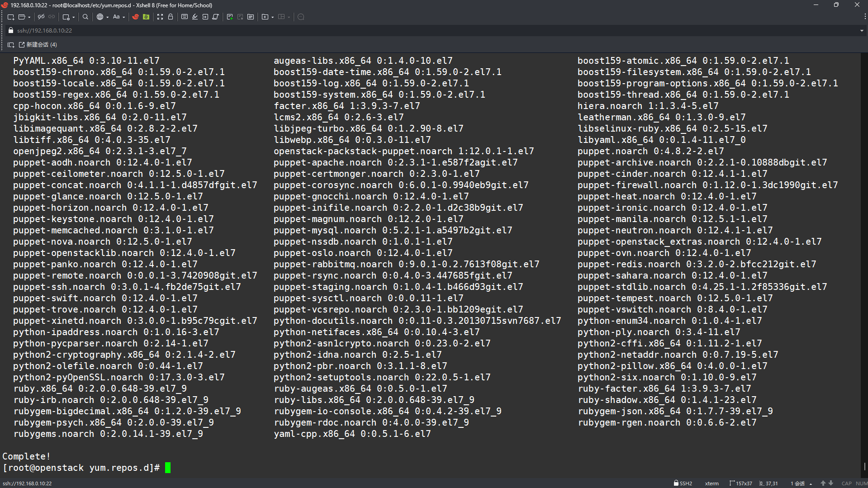Screen dimensions: 868x488
Task: Click the shell prompt cursor block
Action: [x=168, y=468]
